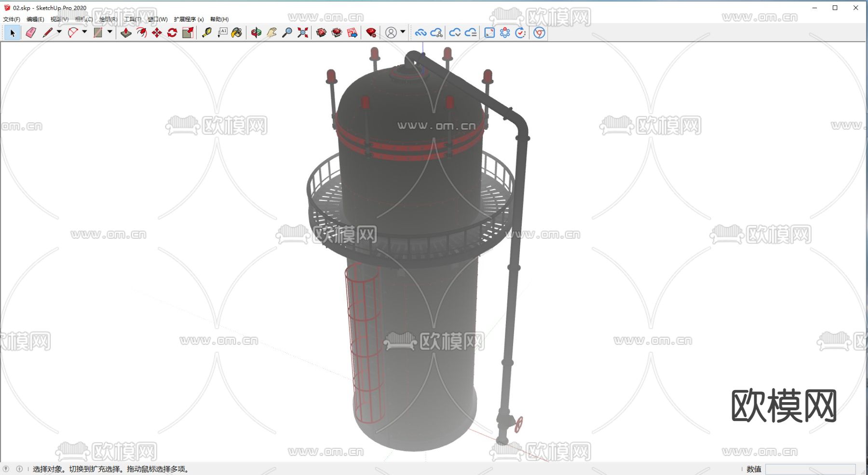Pick the Rotate tool
This screenshot has height=475, width=868.
172,33
